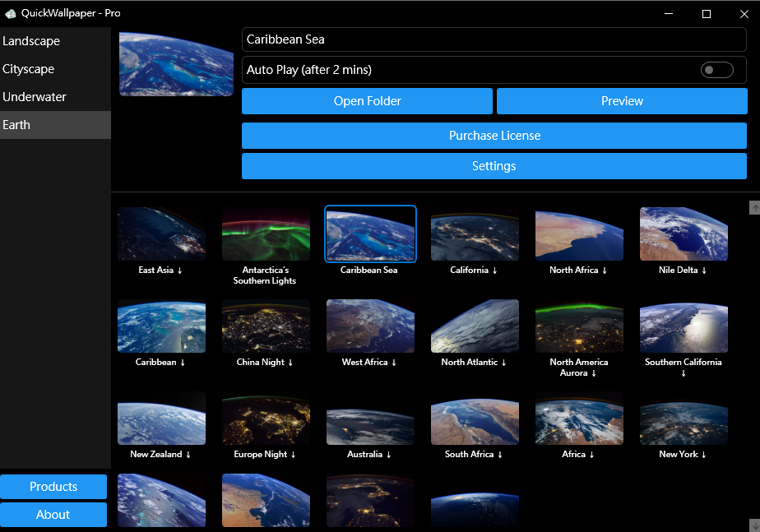Select the East Asia wallpaper thumbnail
The width and height of the screenshot is (760, 532).
[x=161, y=234]
